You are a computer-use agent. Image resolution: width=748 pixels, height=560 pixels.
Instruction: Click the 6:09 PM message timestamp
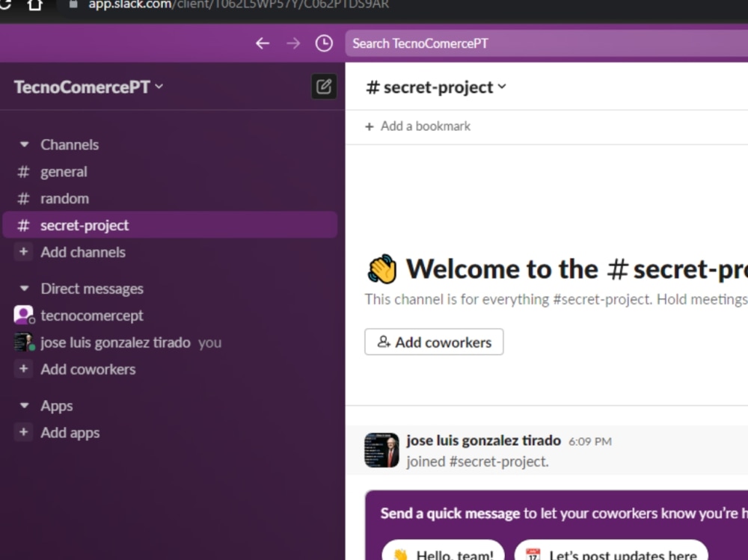point(589,441)
